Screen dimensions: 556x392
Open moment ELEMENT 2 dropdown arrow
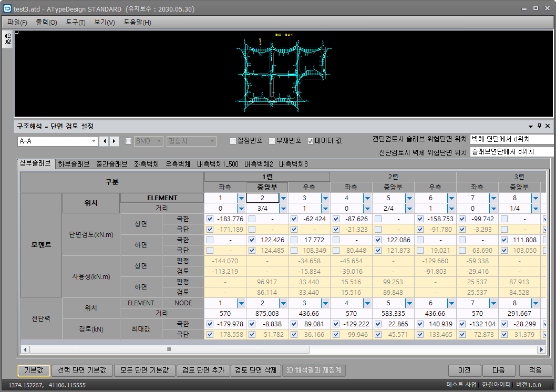coord(283,198)
